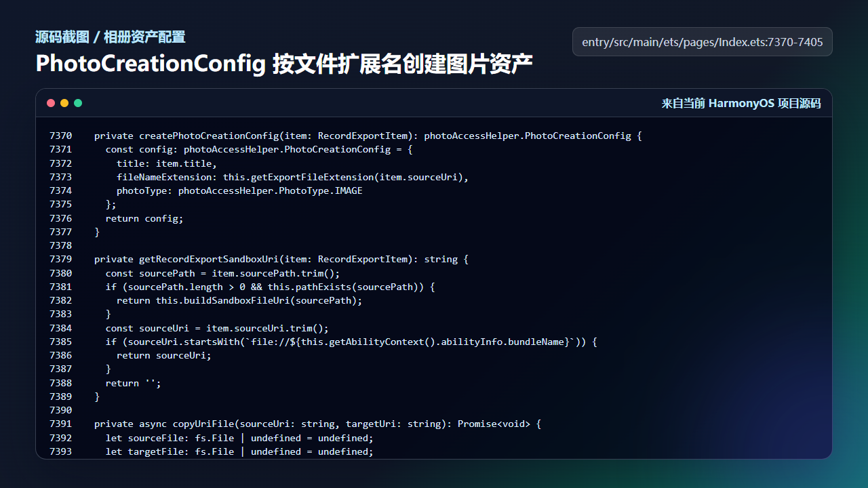Viewport: 868px width, 488px height.
Task: Click line number 7383
Action: tap(60, 314)
